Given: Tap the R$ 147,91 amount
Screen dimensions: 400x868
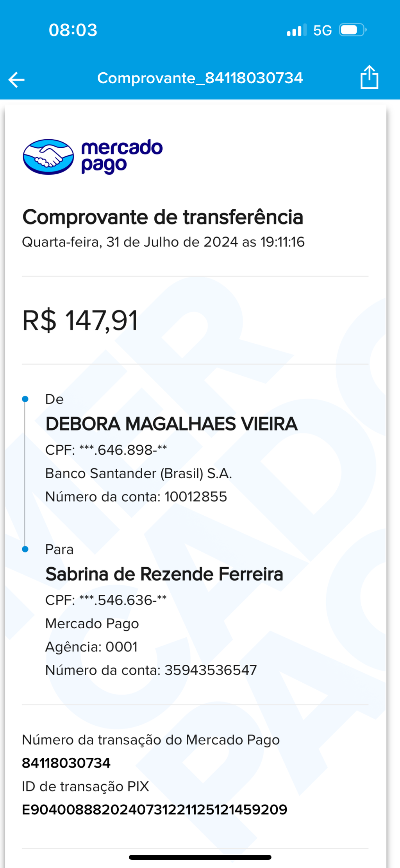Looking at the screenshot, I should (x=80, y=321).
